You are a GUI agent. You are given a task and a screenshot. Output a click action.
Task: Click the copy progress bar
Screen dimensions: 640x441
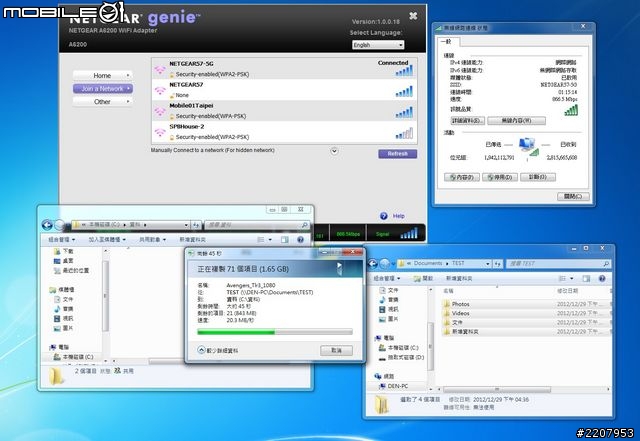point(275,332)
